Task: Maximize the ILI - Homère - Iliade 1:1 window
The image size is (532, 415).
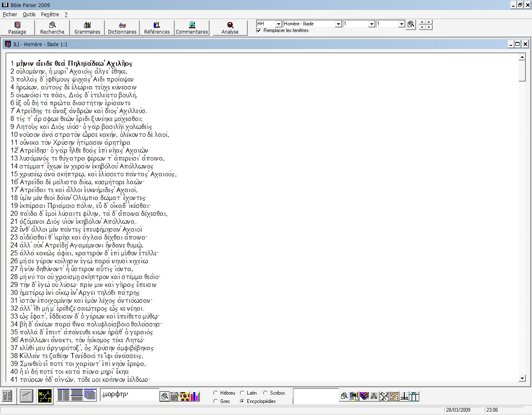Action: tap(518, 44)
